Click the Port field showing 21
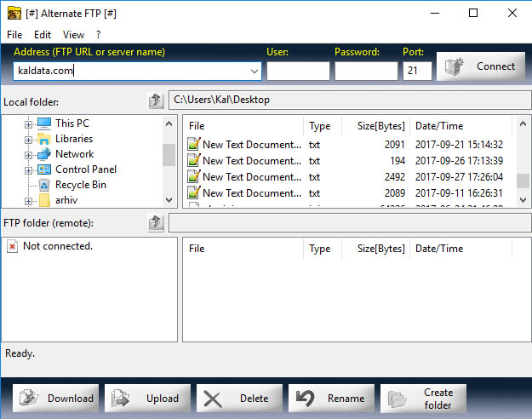 [417, 71]
